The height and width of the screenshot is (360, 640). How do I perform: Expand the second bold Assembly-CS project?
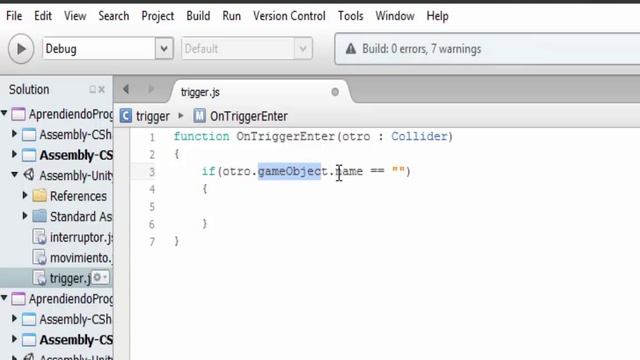(x=14, y=339)
